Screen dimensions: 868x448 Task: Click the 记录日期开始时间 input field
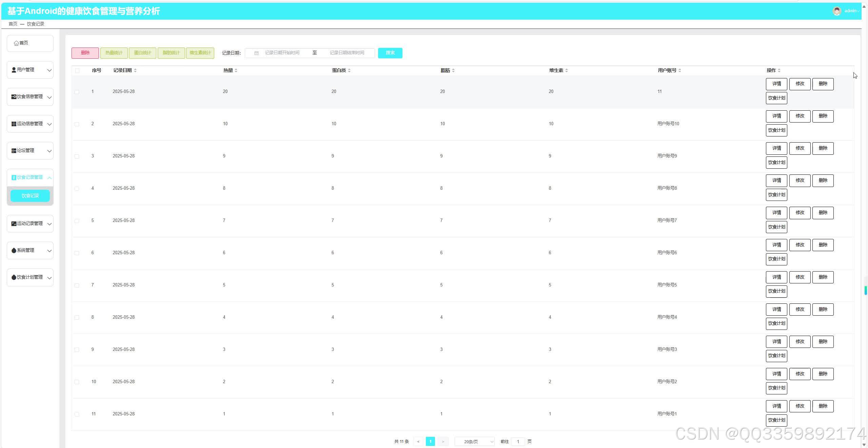282,53
